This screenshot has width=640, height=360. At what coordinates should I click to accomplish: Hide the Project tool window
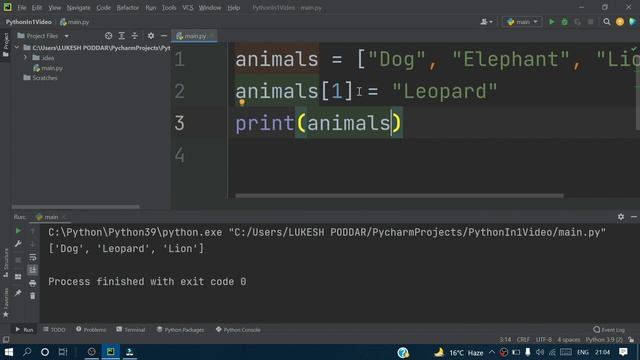164,36
